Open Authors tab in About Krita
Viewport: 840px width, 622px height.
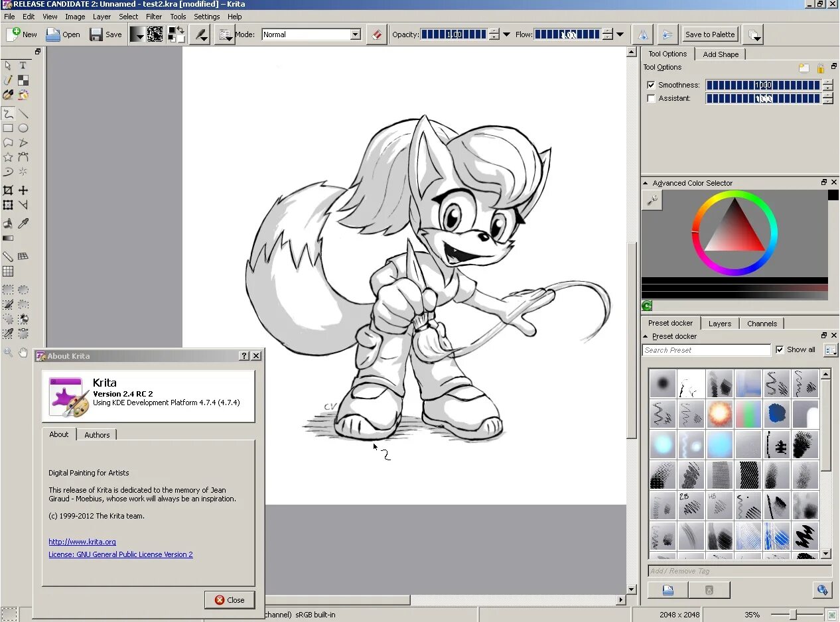click(x=97, y=435)
